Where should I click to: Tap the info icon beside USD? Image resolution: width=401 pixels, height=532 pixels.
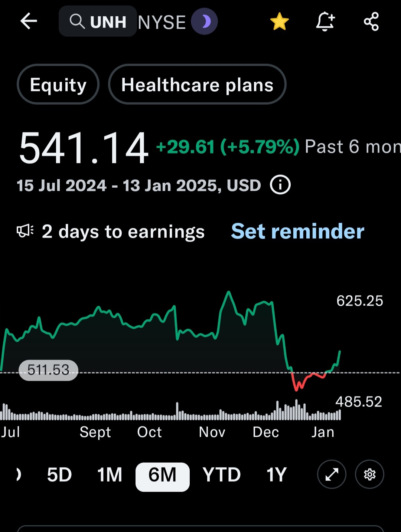point(280,185)
